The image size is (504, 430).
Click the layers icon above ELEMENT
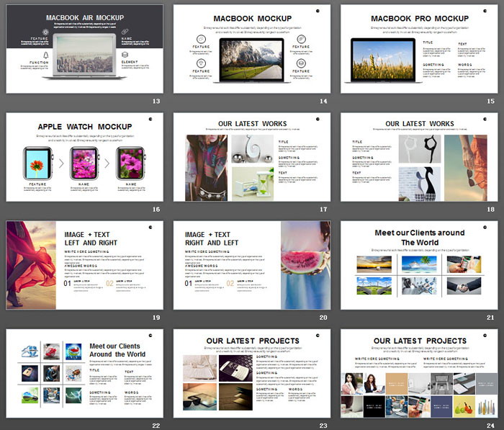point(125,55)
